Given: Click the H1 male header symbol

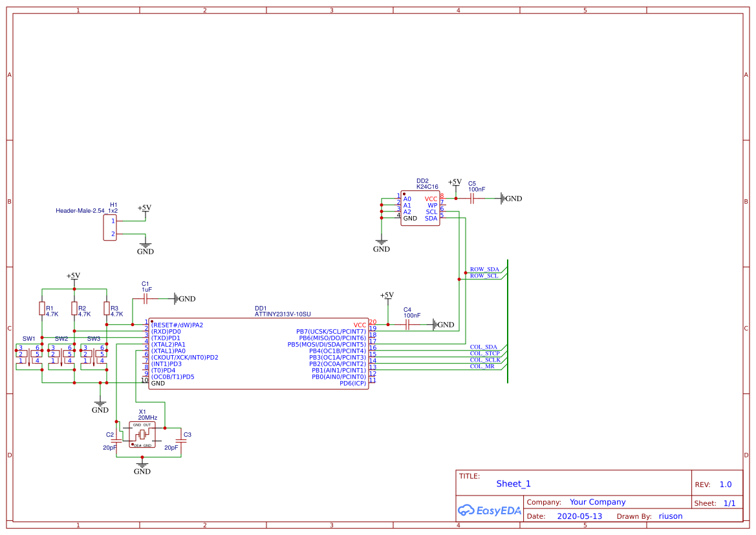Looking at the screenshot, I should [110, 228].
